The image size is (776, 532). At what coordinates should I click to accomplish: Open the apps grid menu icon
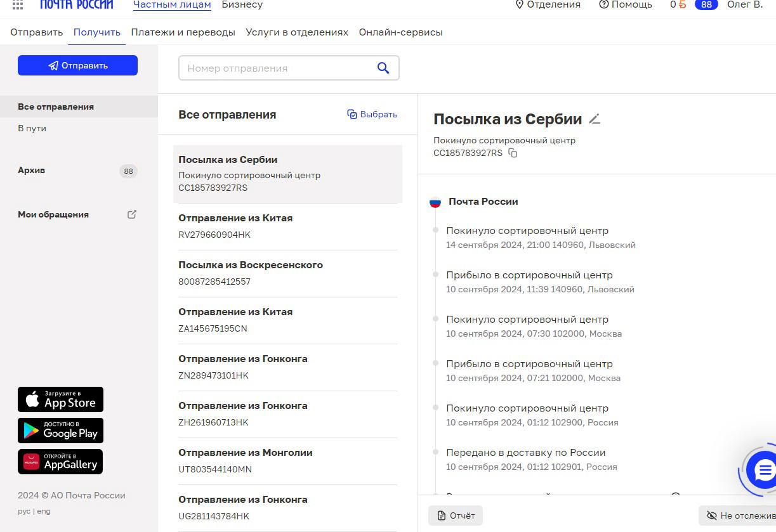(18, 5)
